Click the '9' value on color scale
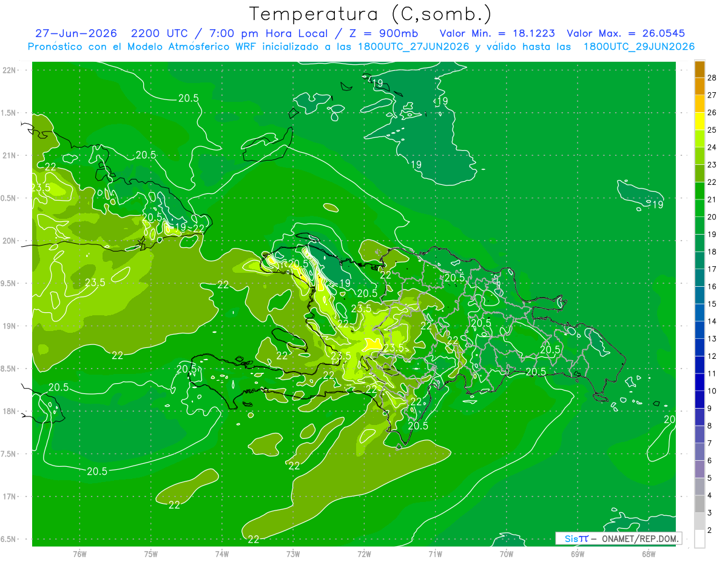The image size is (728, 562). pos(710,409)
